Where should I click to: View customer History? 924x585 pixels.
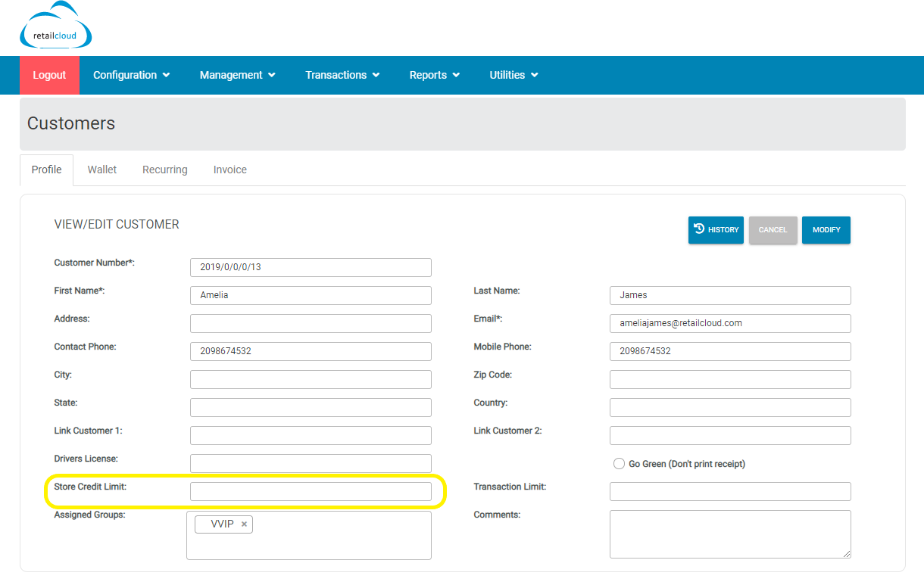click(x=716, y=230)
